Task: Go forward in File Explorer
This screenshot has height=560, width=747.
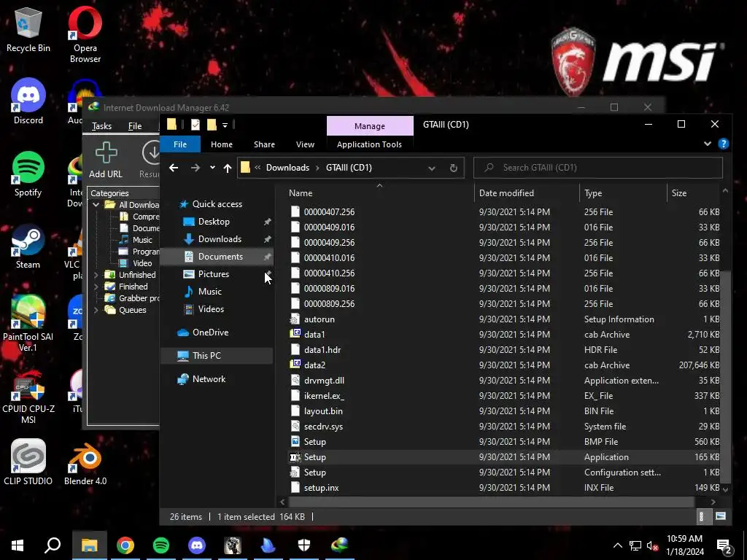Action: (196, 168)
